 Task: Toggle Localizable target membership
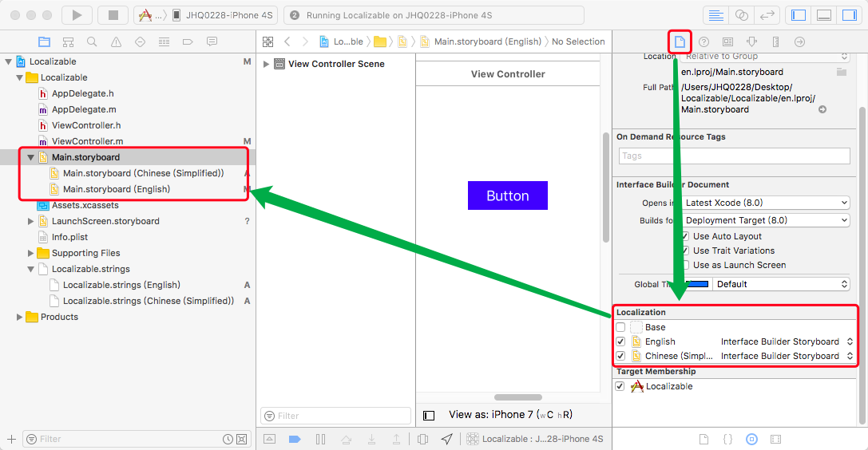tap(620, 386)
